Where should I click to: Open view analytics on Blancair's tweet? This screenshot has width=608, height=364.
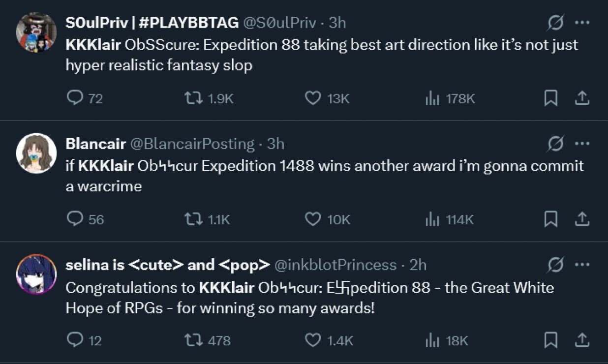(x=431, y=219)
